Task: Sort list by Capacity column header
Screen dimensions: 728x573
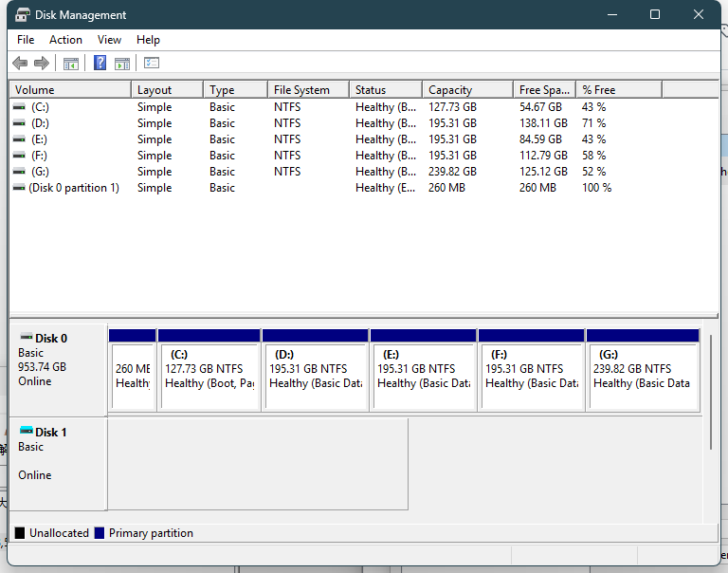Action: (x=450, y=90)
